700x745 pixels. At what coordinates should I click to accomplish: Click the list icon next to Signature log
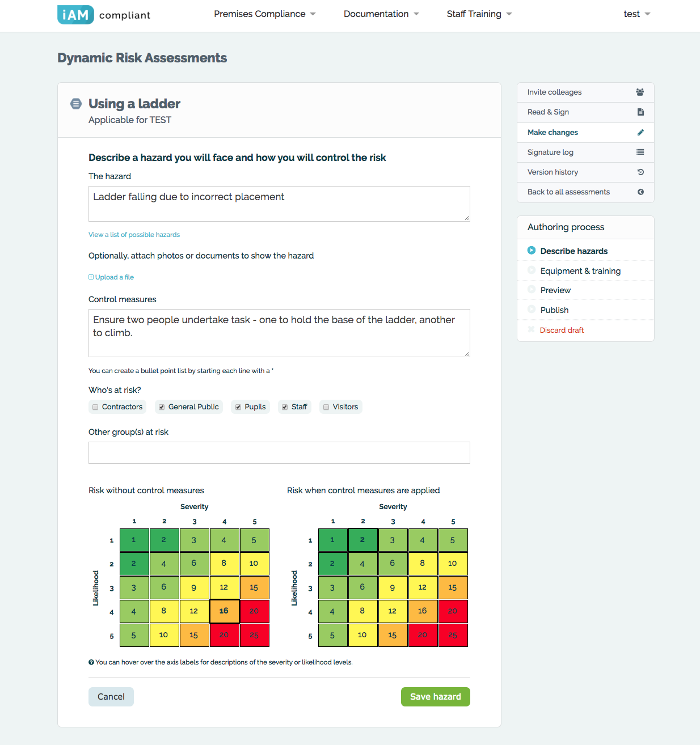pos(640,152)
